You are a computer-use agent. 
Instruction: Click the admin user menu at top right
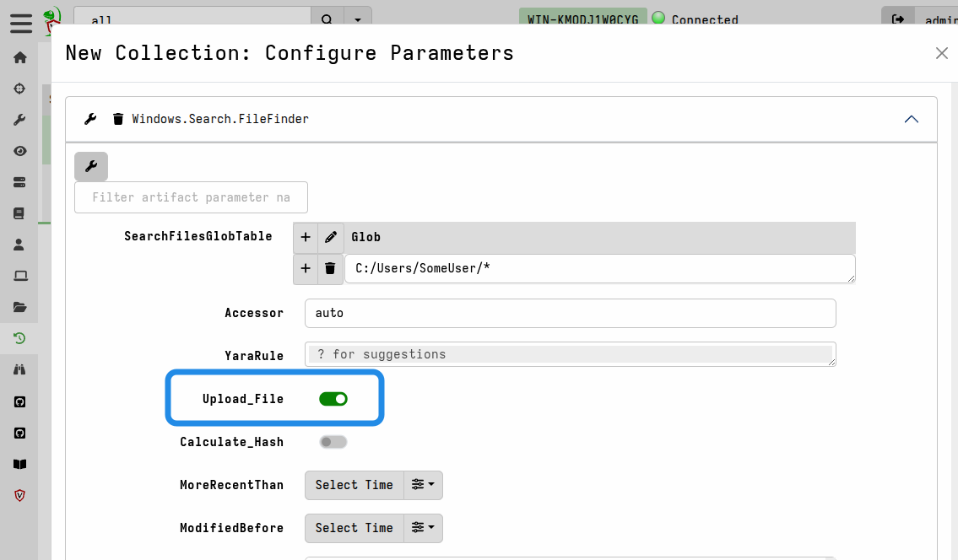click(x=939, y=19)
